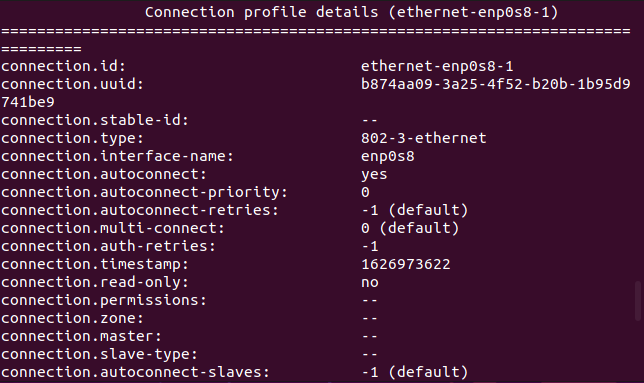The image size is (644, 383).
Task: Click the multi-connect 0 (default) value
Action: click(410, 228)
